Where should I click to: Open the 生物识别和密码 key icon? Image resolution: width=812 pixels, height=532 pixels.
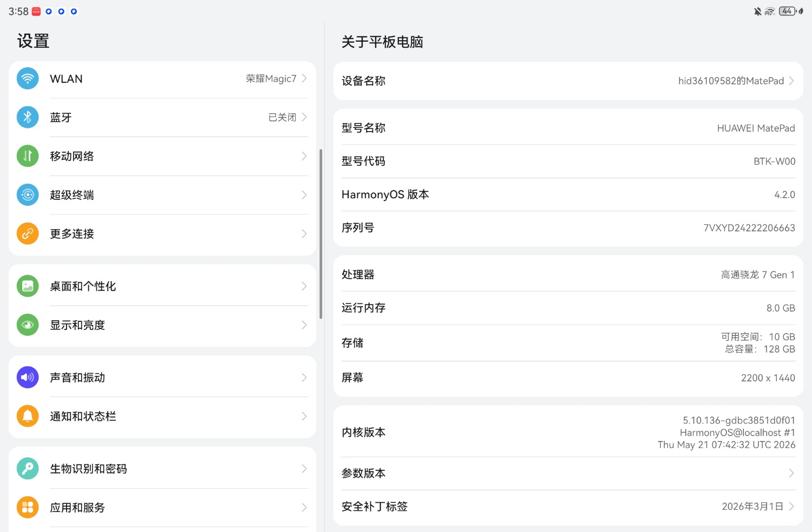(x=28, y=469)
